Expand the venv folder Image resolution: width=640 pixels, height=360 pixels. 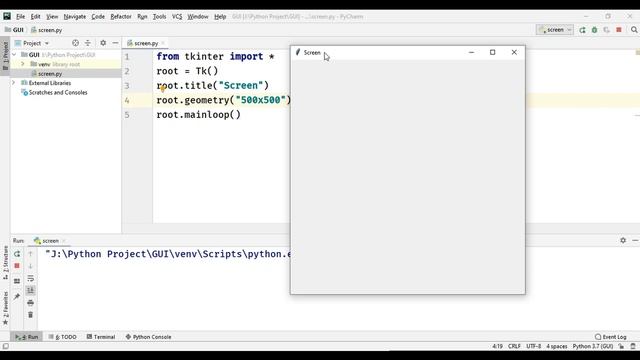click(x=23, y=64)
